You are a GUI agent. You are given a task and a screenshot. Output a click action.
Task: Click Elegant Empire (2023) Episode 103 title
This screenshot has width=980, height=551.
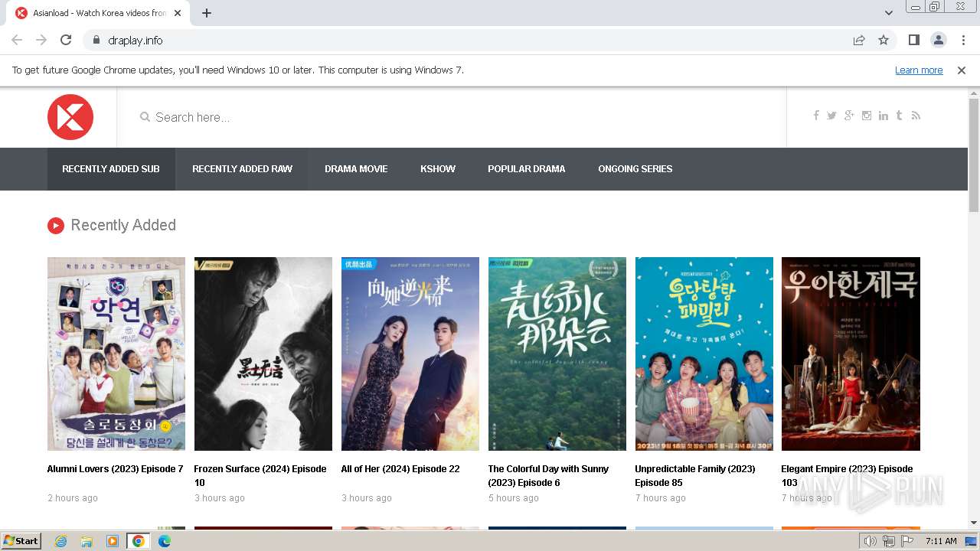pos(847,476)
